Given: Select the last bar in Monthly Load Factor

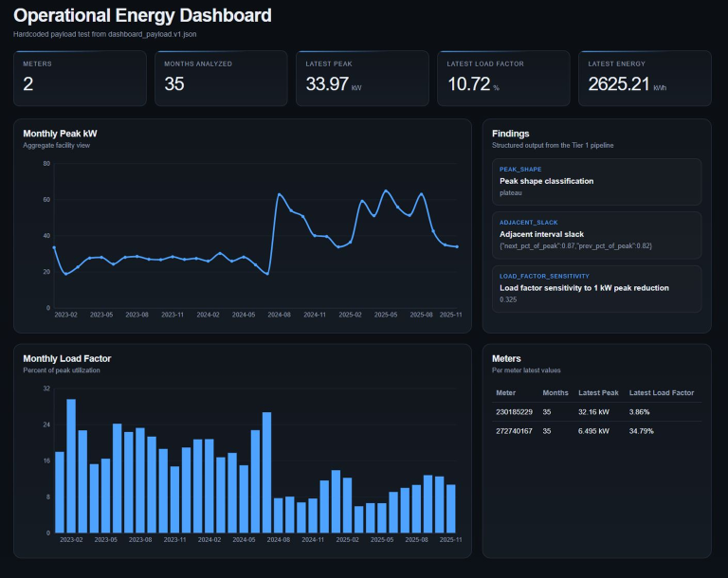Looking at the screenshot, I should pyautogui.click(x=451, y=509).
